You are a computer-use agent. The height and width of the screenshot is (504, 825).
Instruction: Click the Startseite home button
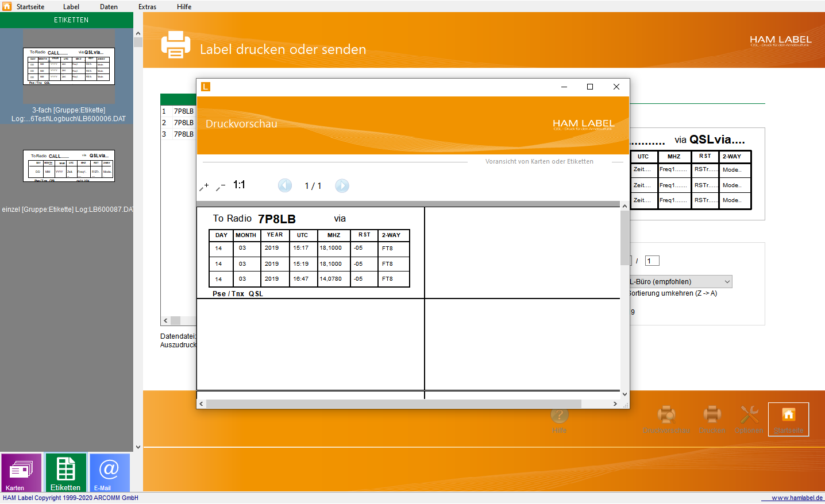(788, 420)
